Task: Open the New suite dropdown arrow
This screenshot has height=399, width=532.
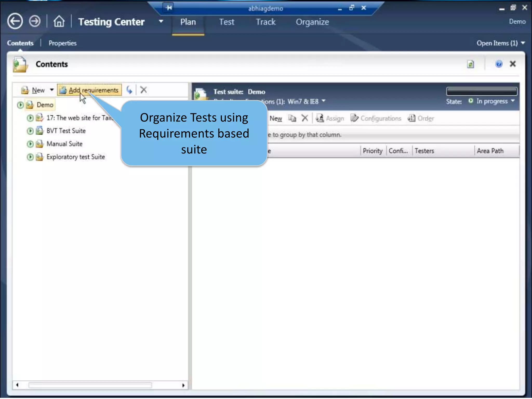Action: pos(52,90)
